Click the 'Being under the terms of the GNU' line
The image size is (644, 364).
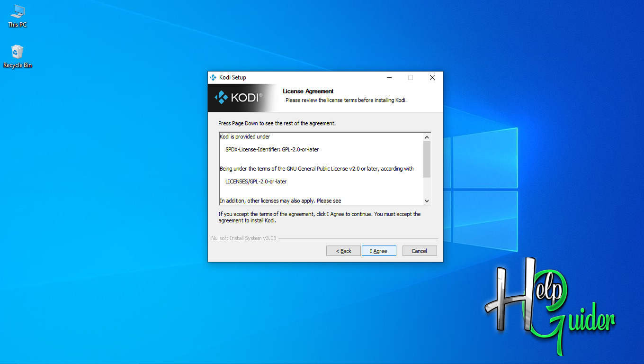(x=317, y=169)
